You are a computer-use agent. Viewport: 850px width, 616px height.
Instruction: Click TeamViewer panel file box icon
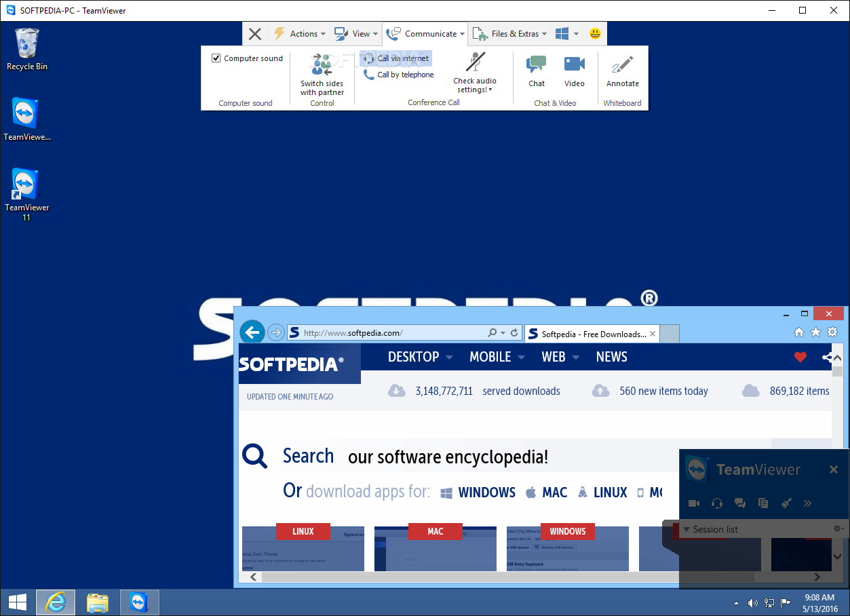pyautogui.click(x=763, y=503)
